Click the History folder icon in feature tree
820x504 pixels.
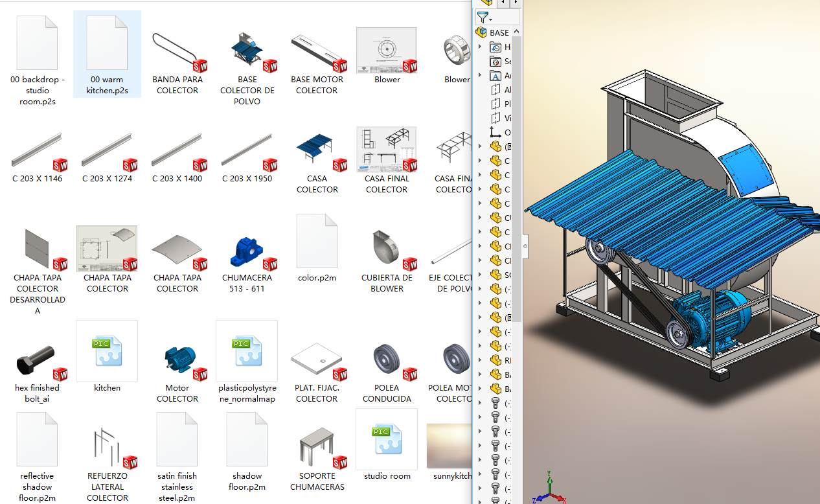pos(495,47)
